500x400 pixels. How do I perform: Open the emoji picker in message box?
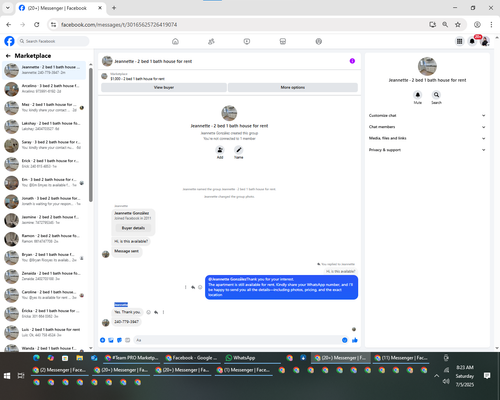pos(345,340)
